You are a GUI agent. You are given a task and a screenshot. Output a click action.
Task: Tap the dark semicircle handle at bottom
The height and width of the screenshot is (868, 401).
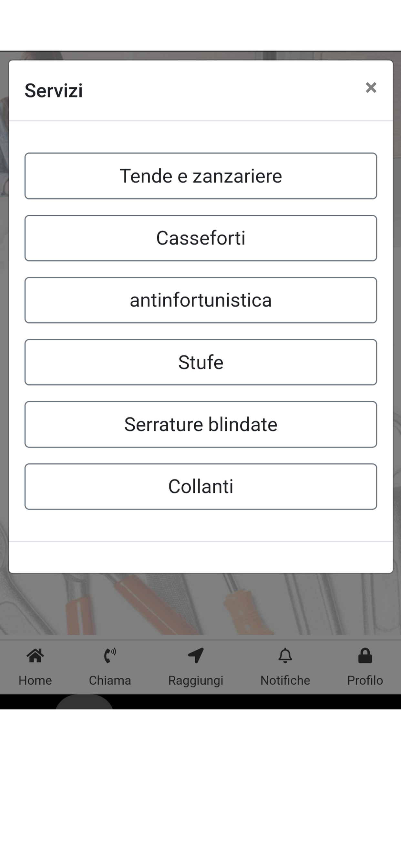click(84, 703)
